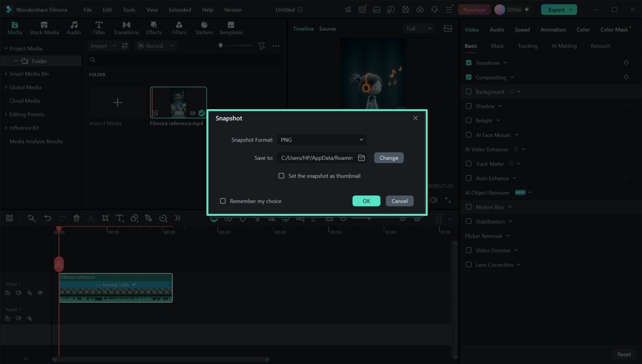Screen dimensions: 642x364
Task: Switch to the Color Mask tab
Action: 614,30
